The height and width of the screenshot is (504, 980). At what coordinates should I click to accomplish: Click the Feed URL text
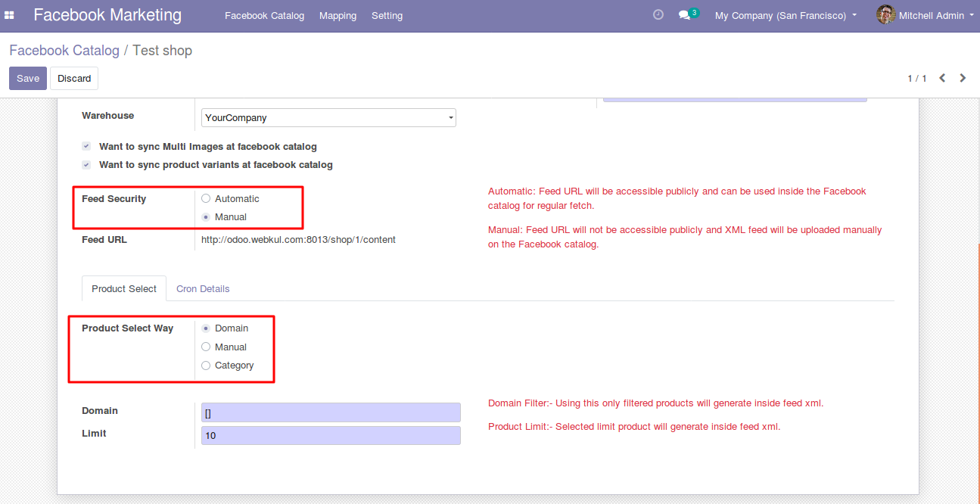click(x=298, y=239)
